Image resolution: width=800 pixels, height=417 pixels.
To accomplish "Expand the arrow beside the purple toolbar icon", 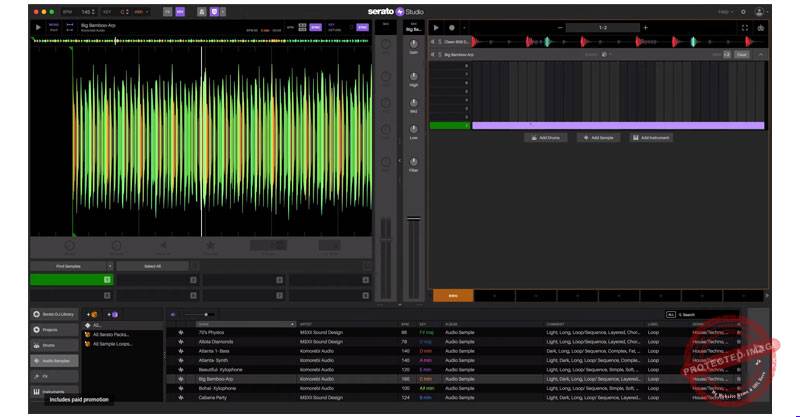I will (223, 12).
